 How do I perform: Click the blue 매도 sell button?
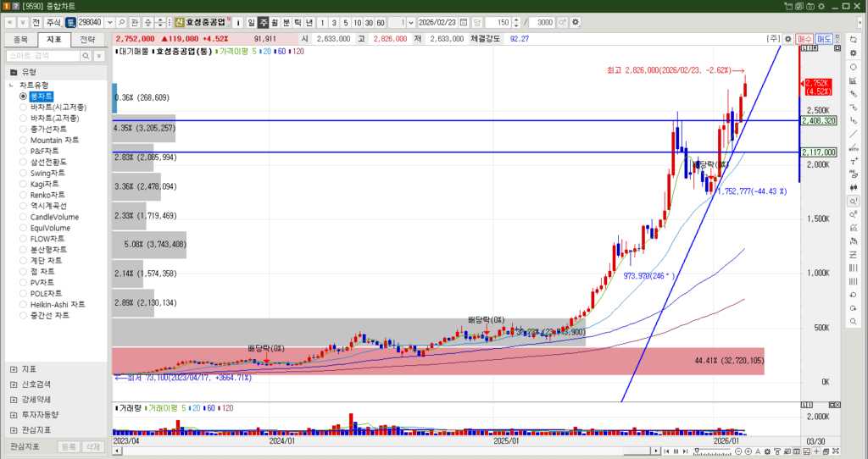pyautogui.click(x=824, y=39)
